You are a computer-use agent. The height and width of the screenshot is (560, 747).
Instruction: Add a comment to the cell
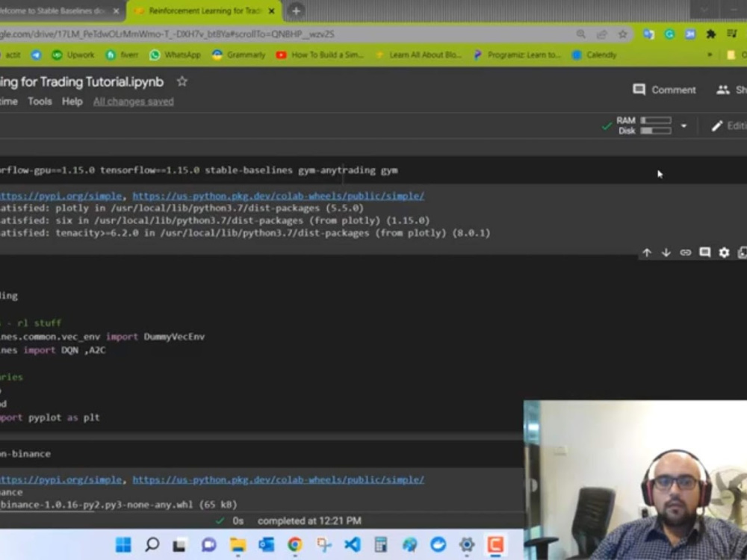(x=704, y=252)
